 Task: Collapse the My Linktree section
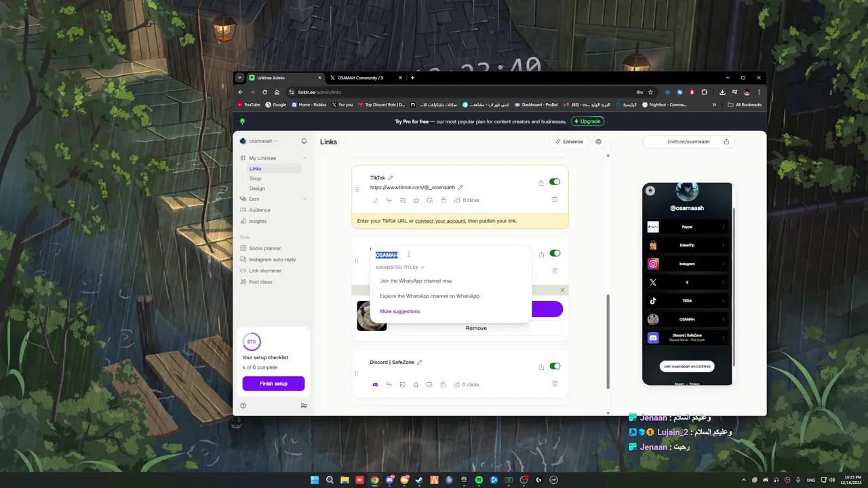tap(304, 158)
